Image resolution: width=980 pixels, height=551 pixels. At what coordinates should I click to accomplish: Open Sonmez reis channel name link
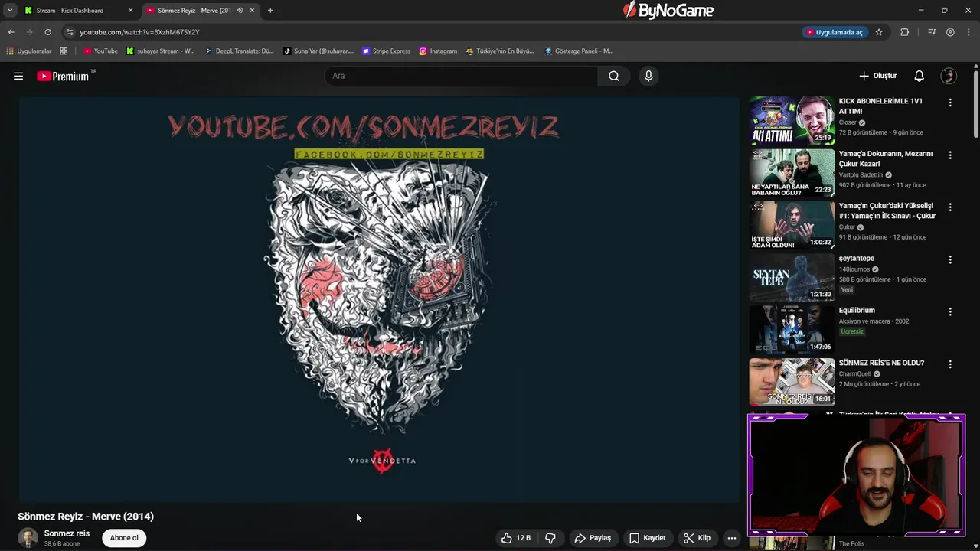coord(67,533)
